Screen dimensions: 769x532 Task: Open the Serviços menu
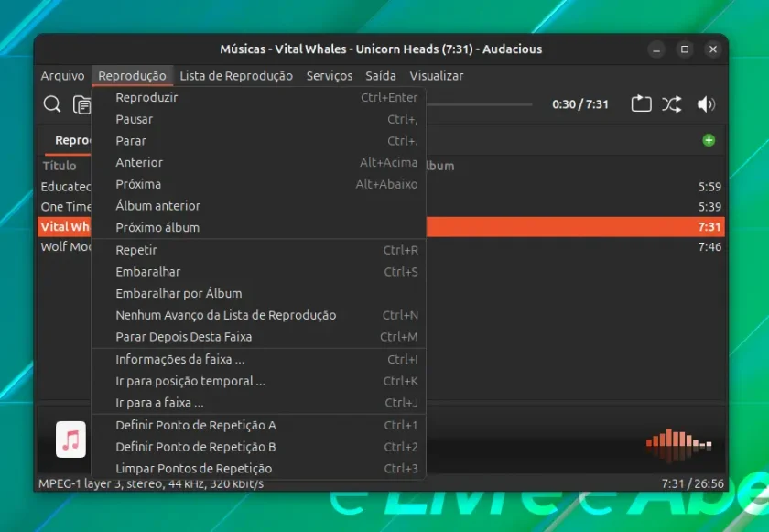(x=329, y=76)
